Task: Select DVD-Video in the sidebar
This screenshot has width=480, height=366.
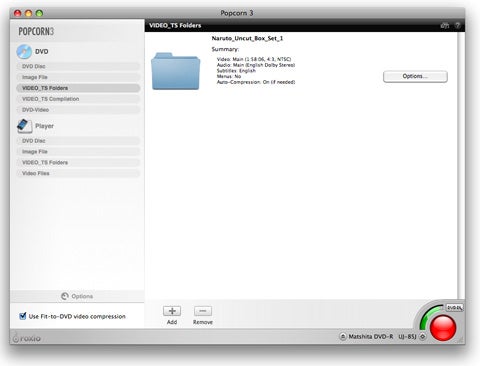Action: pos(78,110)
